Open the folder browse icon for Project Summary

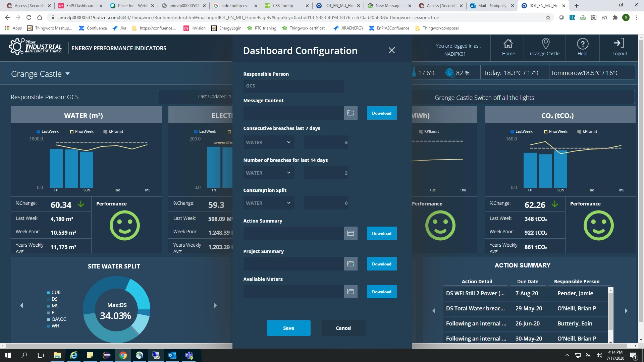pos(351,264)
